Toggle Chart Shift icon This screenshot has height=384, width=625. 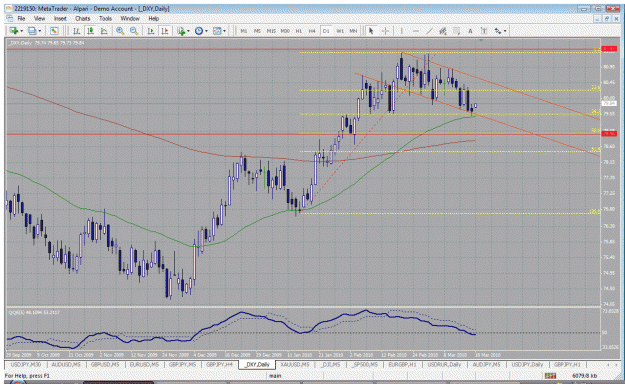164,31
